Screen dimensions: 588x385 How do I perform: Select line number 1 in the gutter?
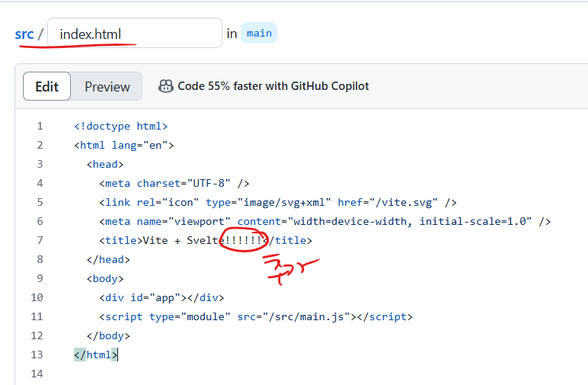click(40, 126)
